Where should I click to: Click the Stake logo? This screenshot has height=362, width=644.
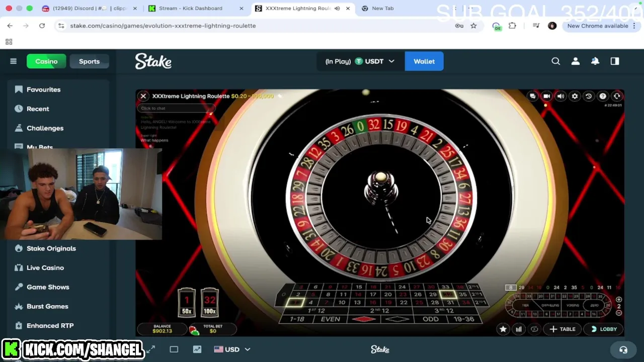(x=153, y=61)
